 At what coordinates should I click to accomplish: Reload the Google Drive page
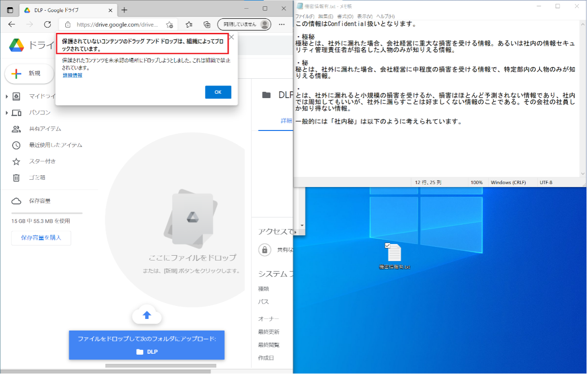(47, 24)
